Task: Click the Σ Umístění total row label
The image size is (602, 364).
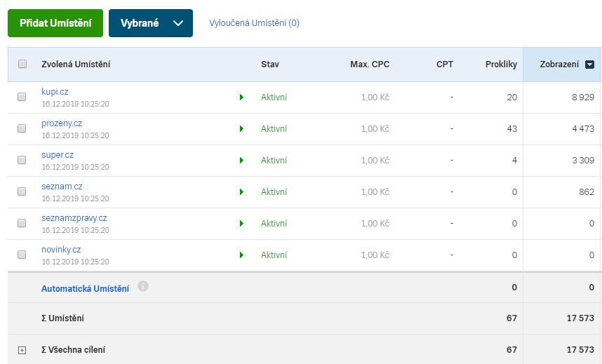Action: pyautogui.click(x=62, y=318)
